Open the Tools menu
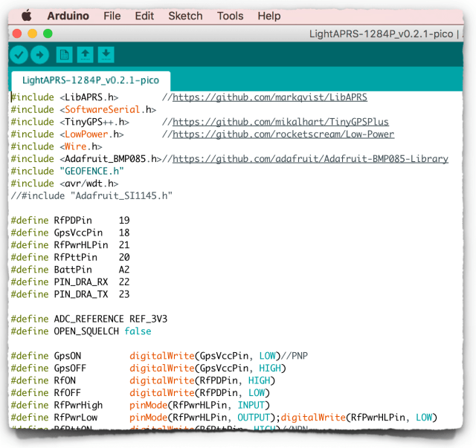This screenshot has height=448, width=476. [230, 16]
